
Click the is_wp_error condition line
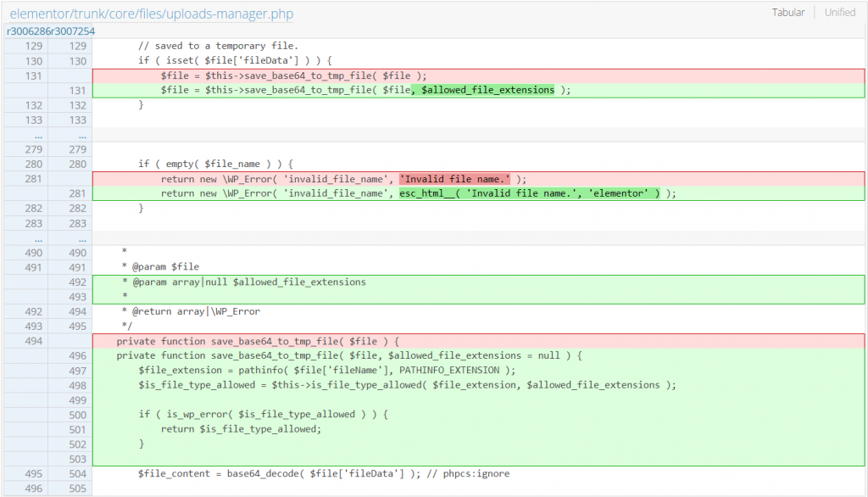(x=263, y=415)
